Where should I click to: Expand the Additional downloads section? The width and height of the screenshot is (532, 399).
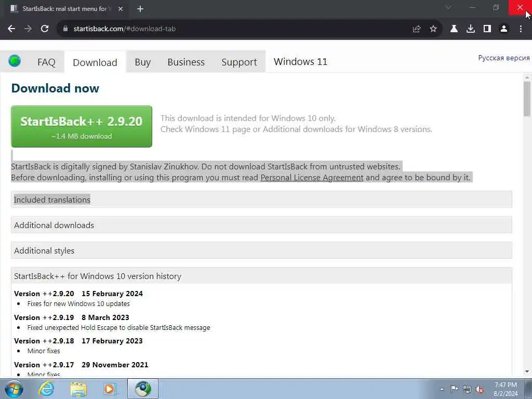coord(261,225)
